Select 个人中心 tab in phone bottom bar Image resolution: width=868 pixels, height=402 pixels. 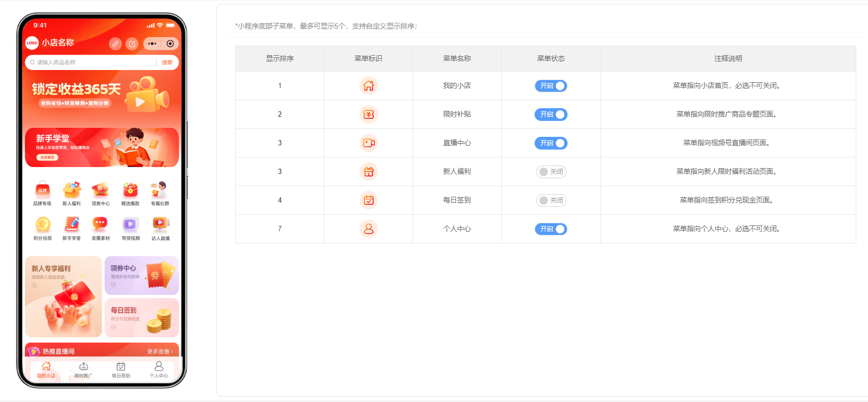[x=159, y=370]
